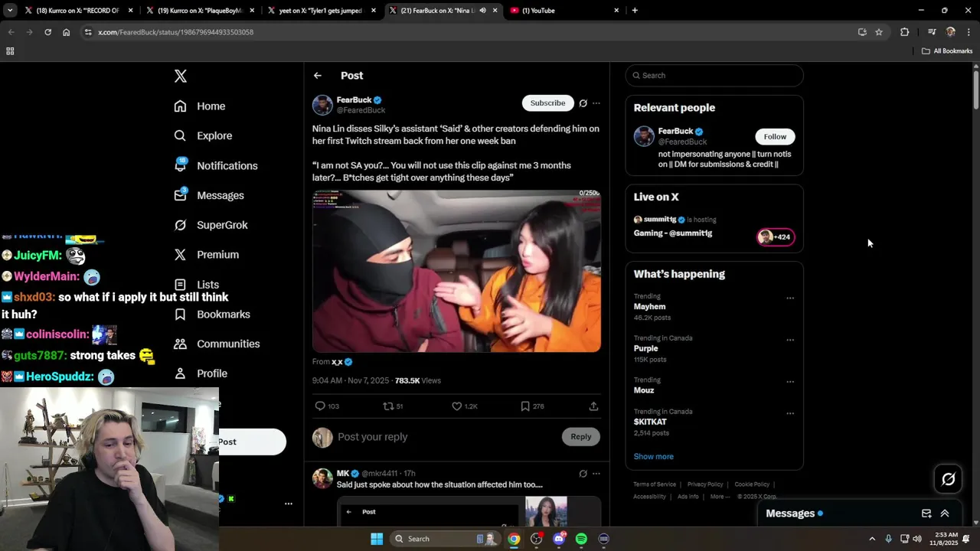Screen dimensions: 980x551
Task: Click the X search box
Action: tap(714, 76)
